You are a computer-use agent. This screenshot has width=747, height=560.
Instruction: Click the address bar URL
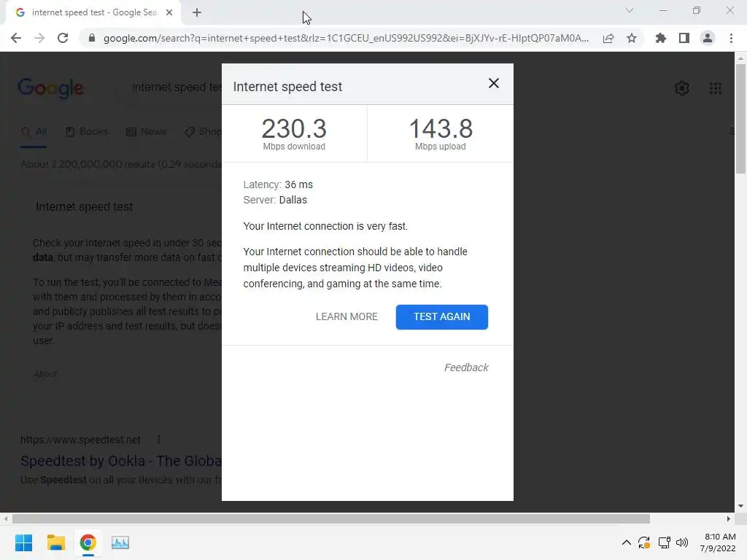point(346,38)
